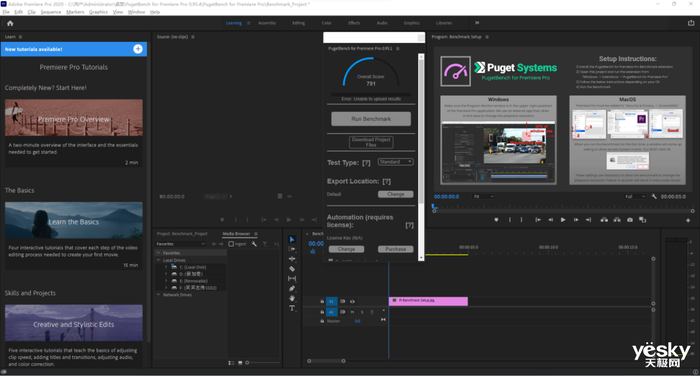Open the Favorites dropdown in Media Browser
The height and width of the screenshot is (376, 700).
(x=180, y=244)
